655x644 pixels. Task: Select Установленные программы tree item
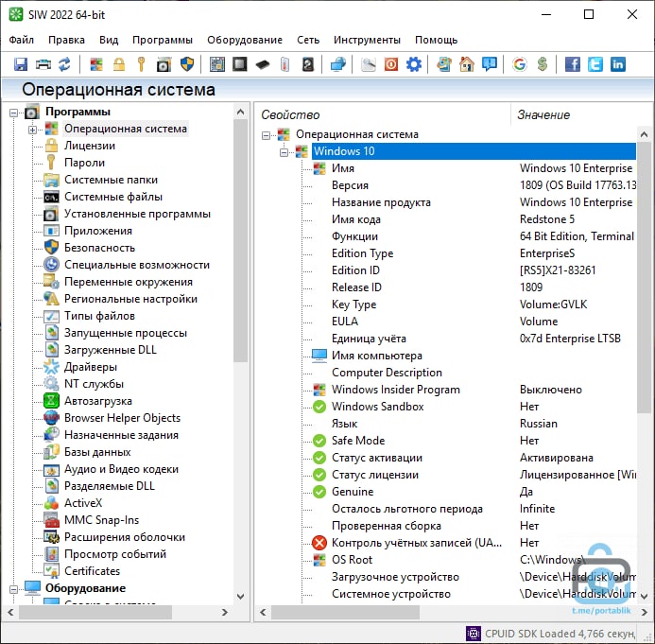click(137, 214)
